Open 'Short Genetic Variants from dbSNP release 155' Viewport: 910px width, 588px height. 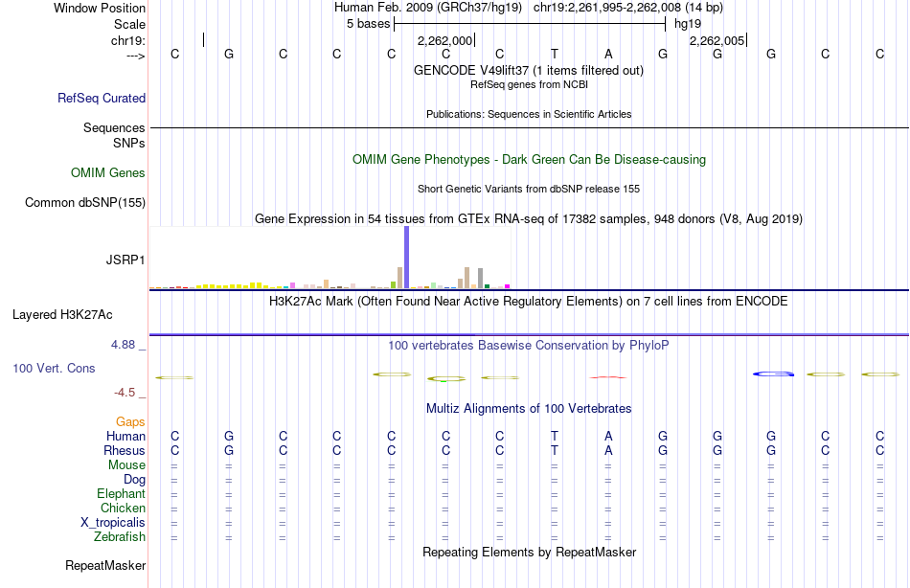click(x=529, y=189)
